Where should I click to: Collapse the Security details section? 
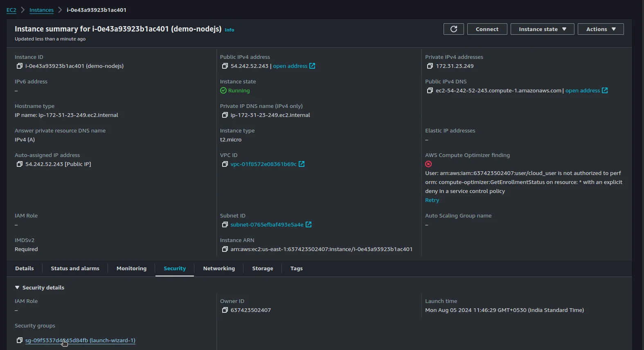coord(17,287)
